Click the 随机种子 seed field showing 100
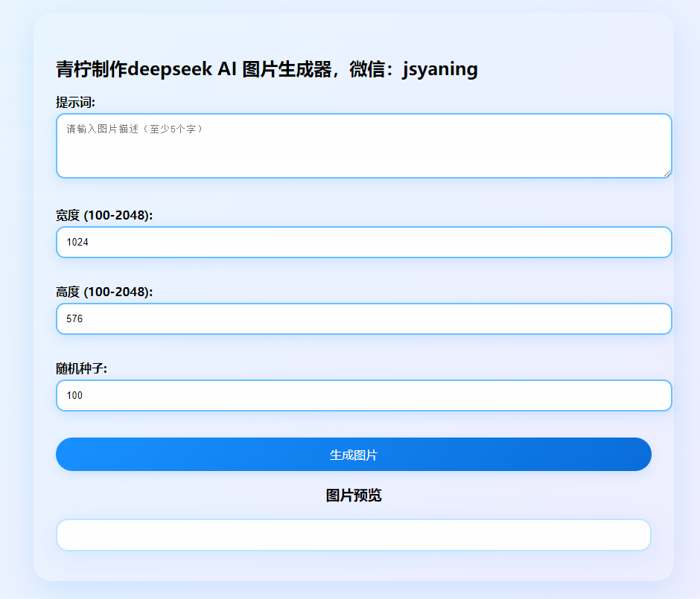Viewport: 700px width, 599px height. point(364,396)
